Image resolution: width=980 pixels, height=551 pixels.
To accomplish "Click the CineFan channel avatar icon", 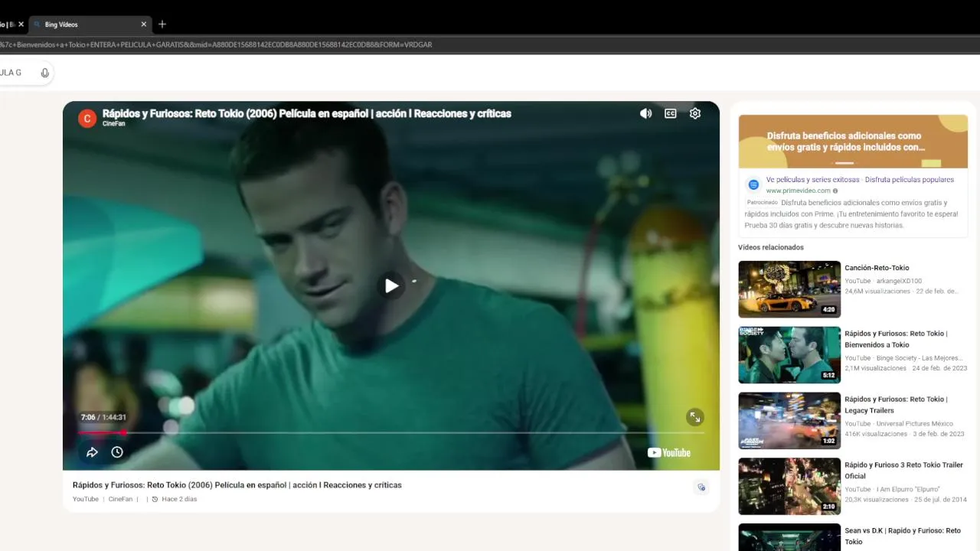I will pos(87,118).
